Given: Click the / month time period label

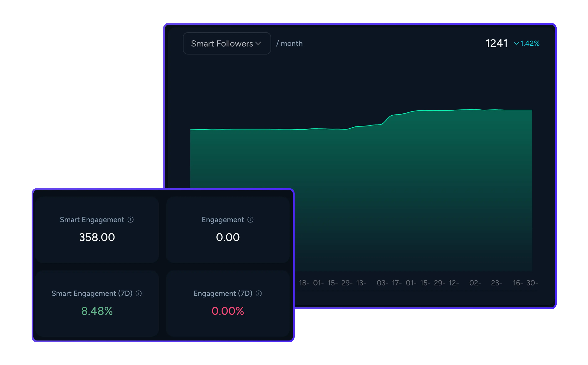Looking at the screenshot, I should point(290,43).
